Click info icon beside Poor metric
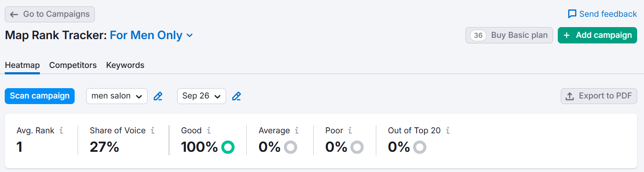Screen dimensions: 644x172 pyautogui.click(x=350, y=130)
